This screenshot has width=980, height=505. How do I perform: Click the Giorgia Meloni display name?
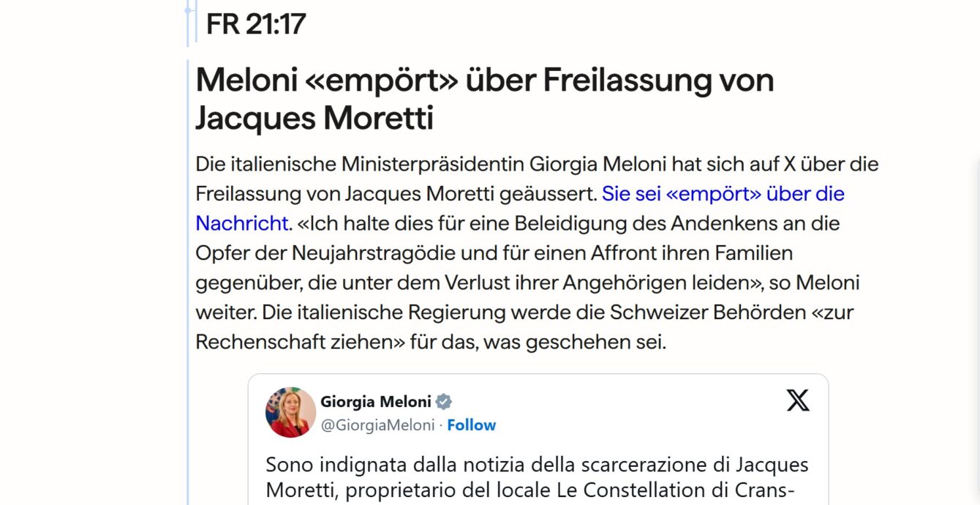(376, 402)
